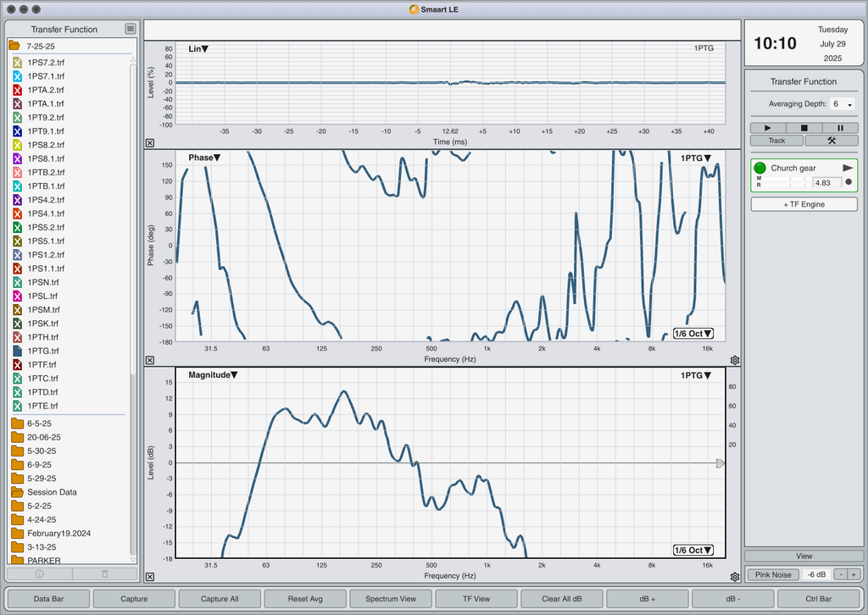Viewport: 868px width, 615px height.
Task: Toggle the green Church gear engine indicator
Action: [x=760, y=168]
